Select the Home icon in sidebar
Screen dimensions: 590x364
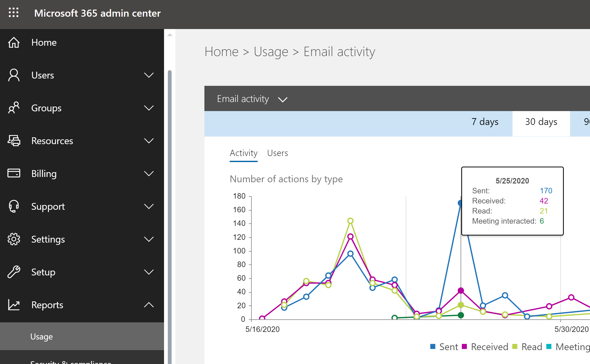pos(14,42)
